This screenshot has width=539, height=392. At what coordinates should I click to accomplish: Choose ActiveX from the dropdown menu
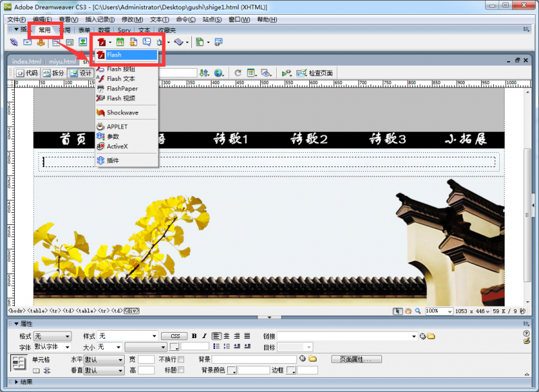(127, 146)
